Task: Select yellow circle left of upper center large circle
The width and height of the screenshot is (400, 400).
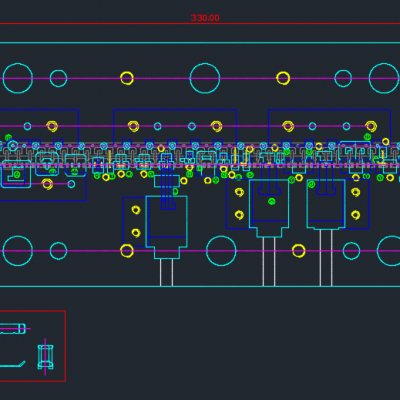Action: (127, 78)
